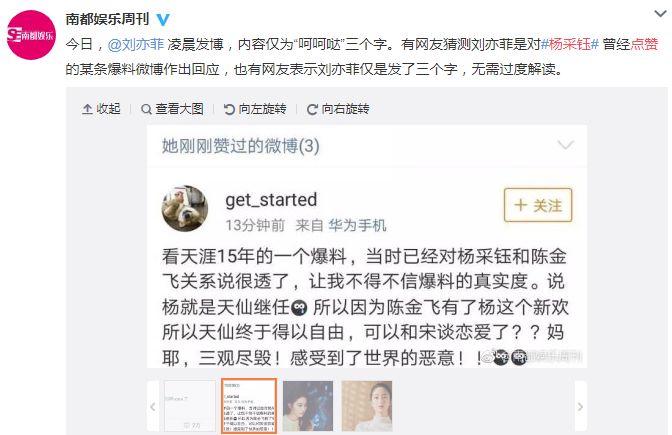This screenshot has height=435, width=672.
Task: Click the 华为手机 source link
Action: (x=357, y=225)
